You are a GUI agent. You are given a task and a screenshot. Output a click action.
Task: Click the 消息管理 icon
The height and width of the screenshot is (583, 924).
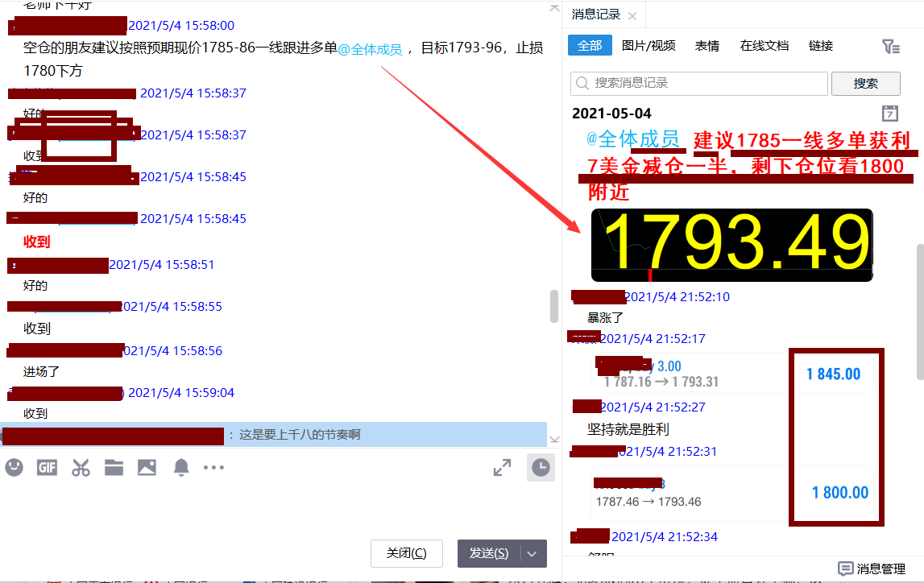click(846, 569)
